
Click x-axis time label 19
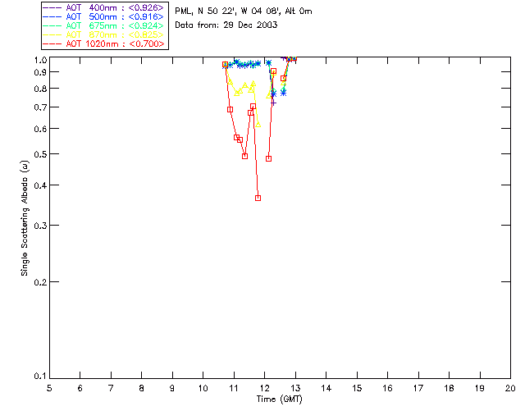(480, 388)
